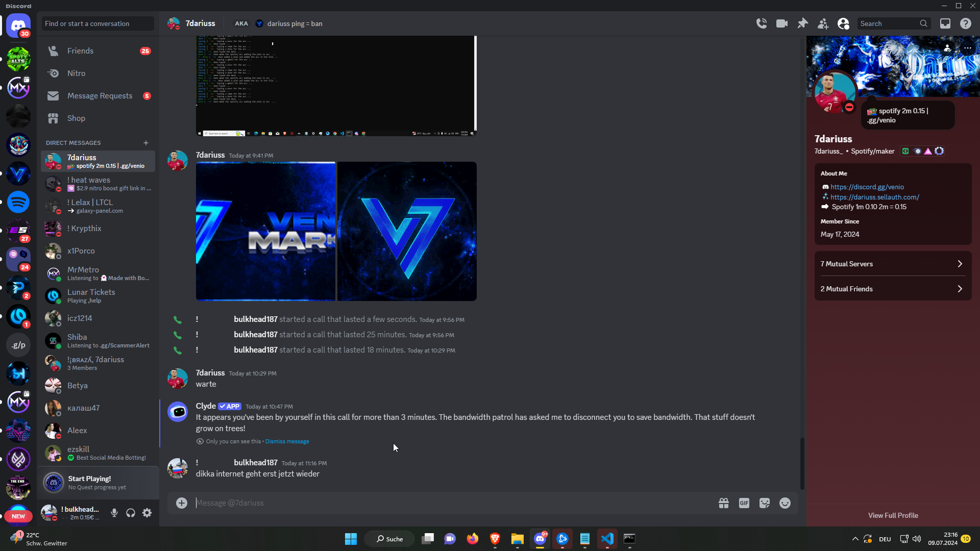The image size is (980, 551).
Task: Send a gift with the gift icon
Action: tap(723, 503)
